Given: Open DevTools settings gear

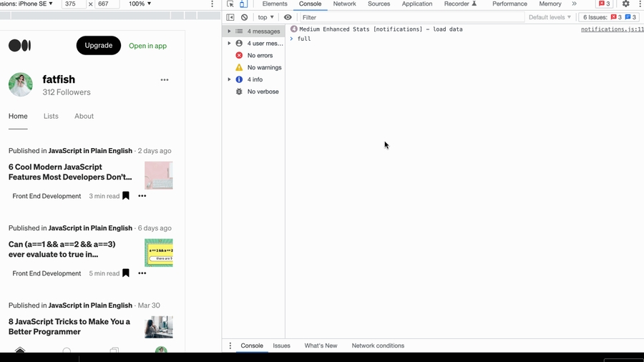Looking at the screenshot, I should pyautogui.click(x=625, y=4).
